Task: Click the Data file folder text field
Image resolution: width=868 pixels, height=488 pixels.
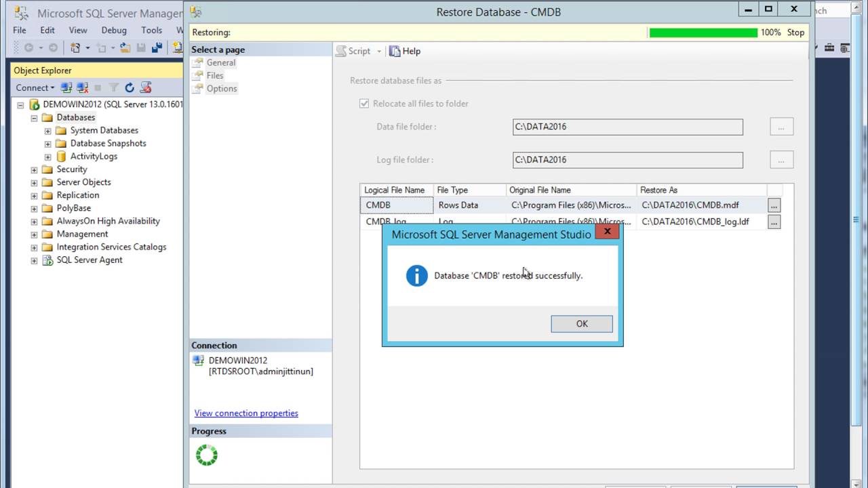Action: [x=628, y=127]
